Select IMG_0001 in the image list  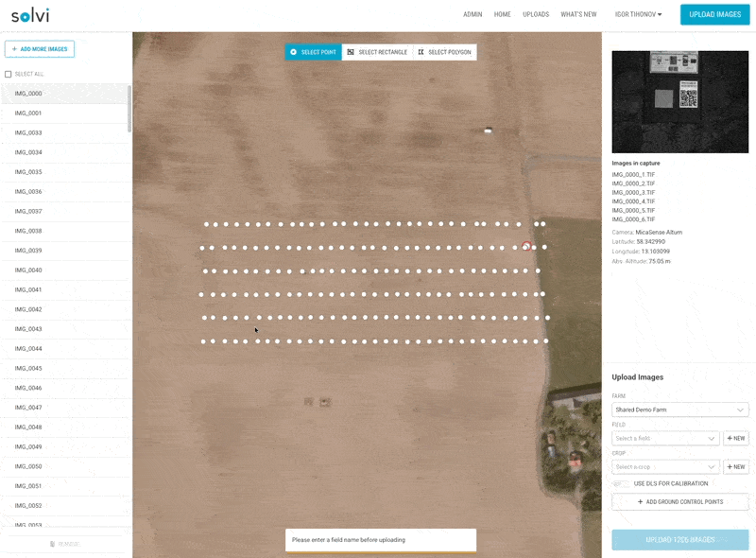pos(65,113)
